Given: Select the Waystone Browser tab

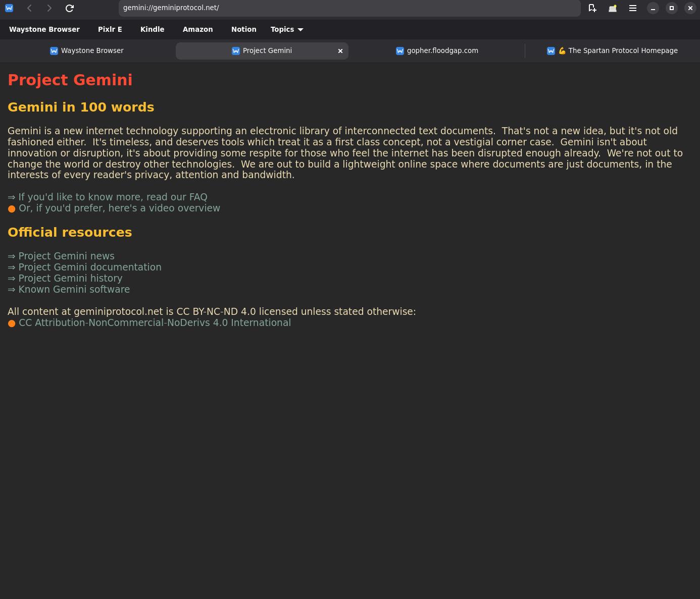Looking at the screenshot, I should [x=87, y=51].
